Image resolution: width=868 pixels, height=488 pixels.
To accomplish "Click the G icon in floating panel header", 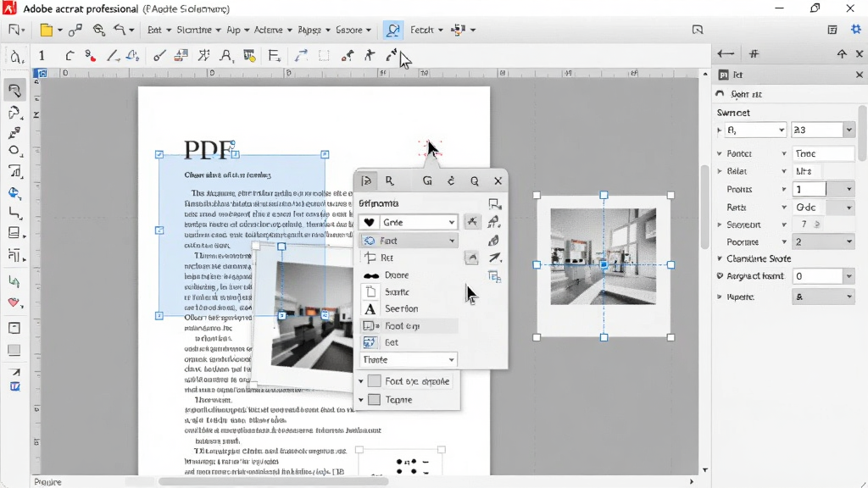I will coord(427,181).
